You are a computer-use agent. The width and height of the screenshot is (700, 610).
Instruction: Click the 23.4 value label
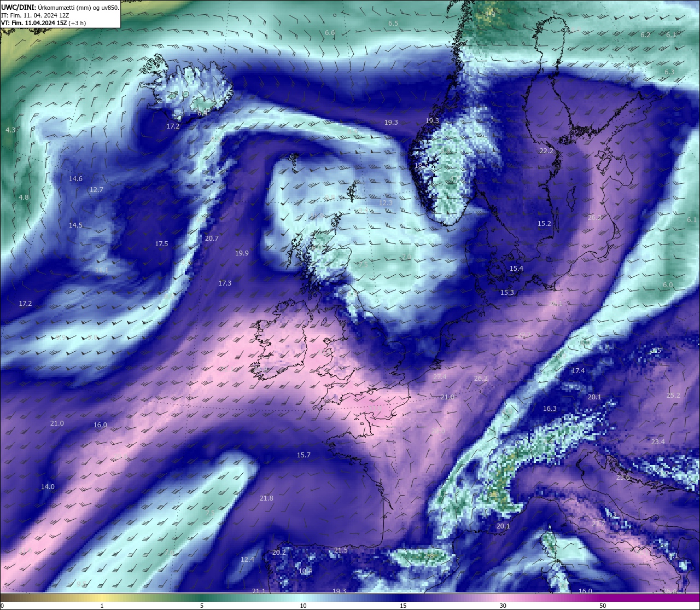click(x=658, y=441)
